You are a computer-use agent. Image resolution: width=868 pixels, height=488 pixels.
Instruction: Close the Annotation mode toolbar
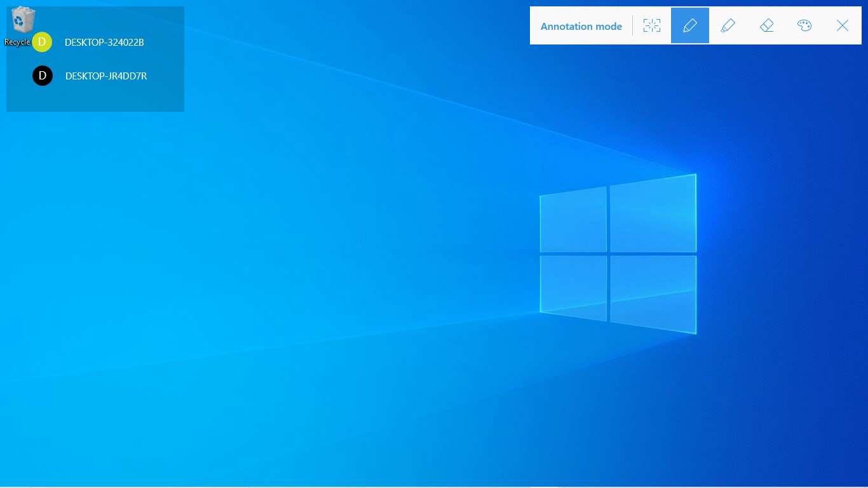click(843, 25)
